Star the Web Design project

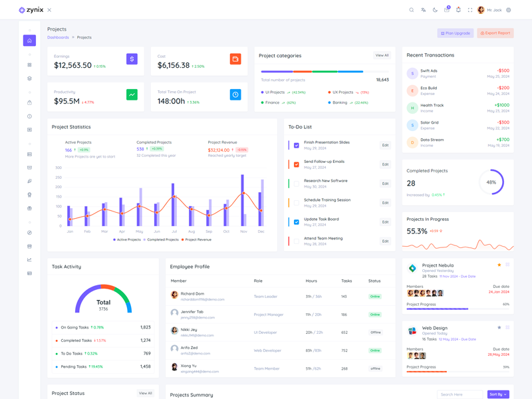click(499, 327)
